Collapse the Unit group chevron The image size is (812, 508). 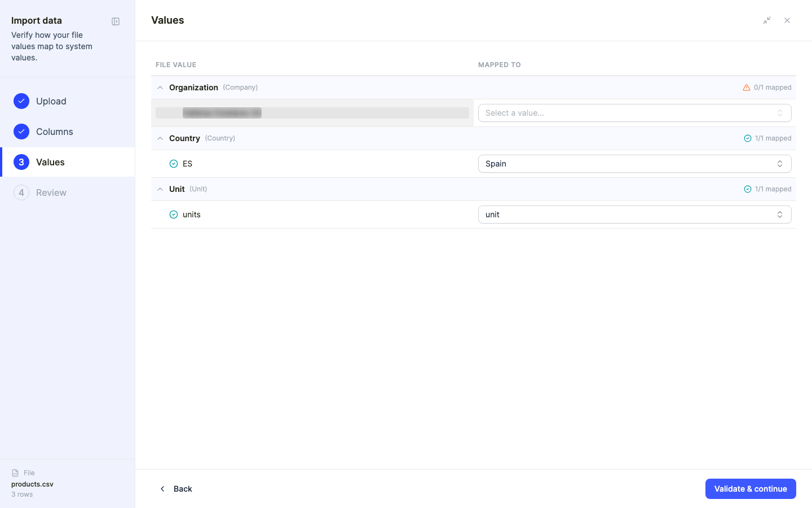click(160, 189)
